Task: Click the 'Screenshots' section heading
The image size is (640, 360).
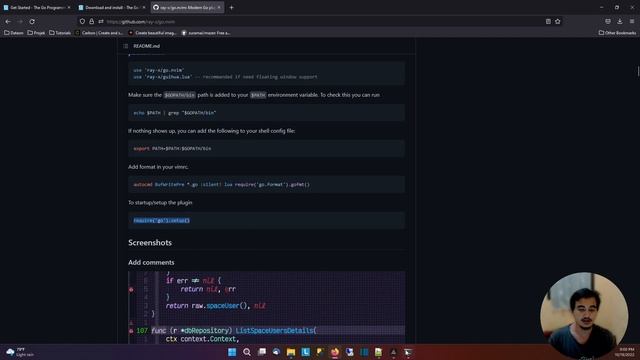Action: click(x=150, y=242)
